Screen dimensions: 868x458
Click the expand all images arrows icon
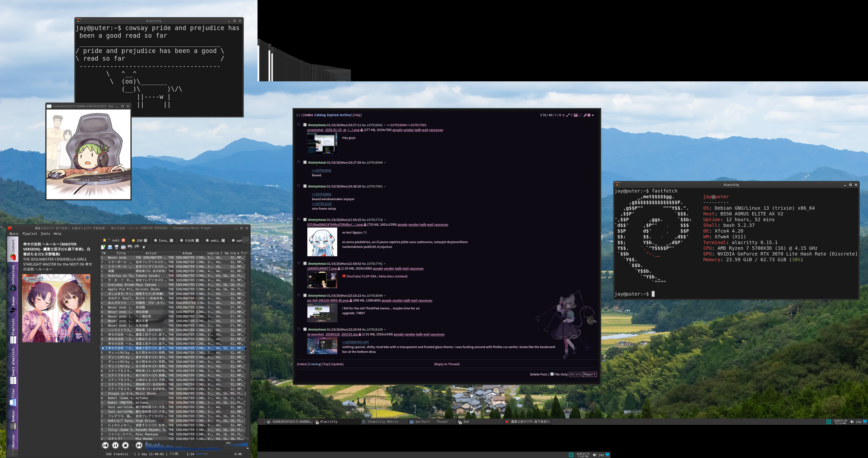tap(568, 115)
